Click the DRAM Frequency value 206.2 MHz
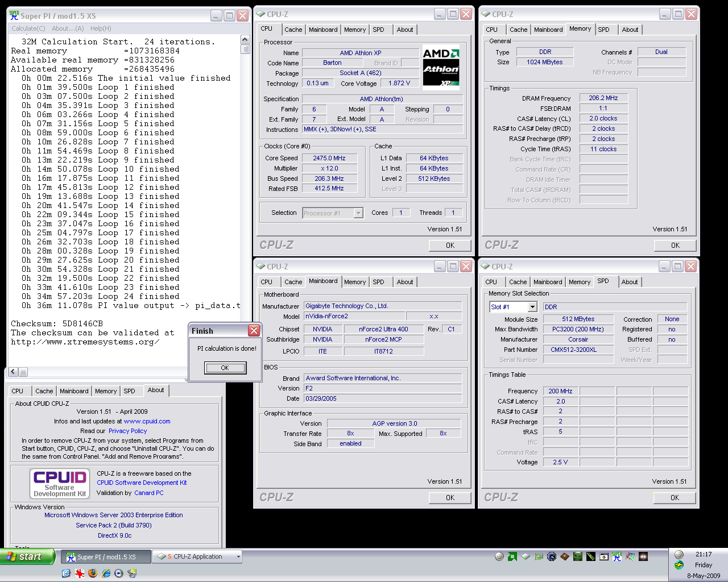Viewport: 728px width, 582px height. (x=603, y=98)
